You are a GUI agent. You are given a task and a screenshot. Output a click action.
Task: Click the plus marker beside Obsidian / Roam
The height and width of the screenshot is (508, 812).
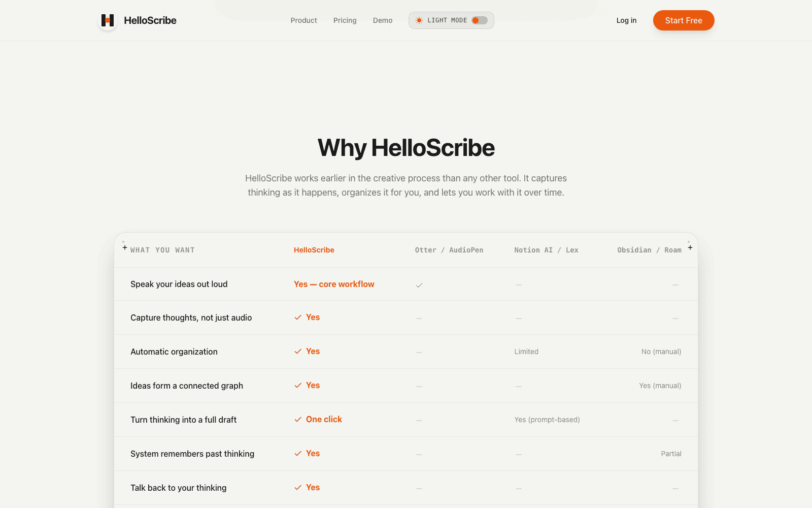(690, 247)
